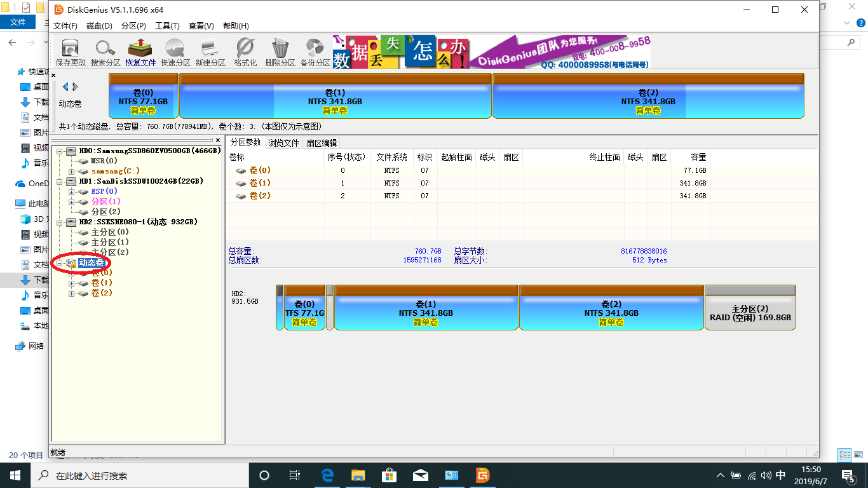Image resolution: width=868 pixels, height=488 pixels.
Task: Click the 删除分区 delete partition trash icon
Action: 280,52
